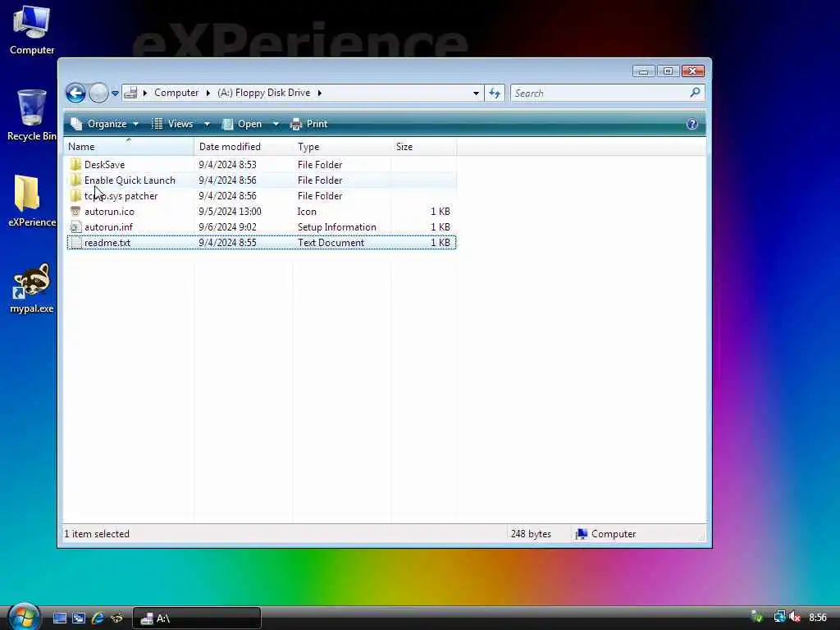Open the Views button
Viewport: 840px width, 630px height.
point(172,124)
